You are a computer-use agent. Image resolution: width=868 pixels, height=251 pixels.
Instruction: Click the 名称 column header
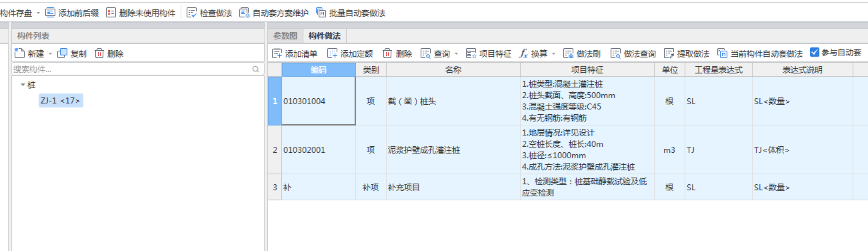click(x=453, y=69)
